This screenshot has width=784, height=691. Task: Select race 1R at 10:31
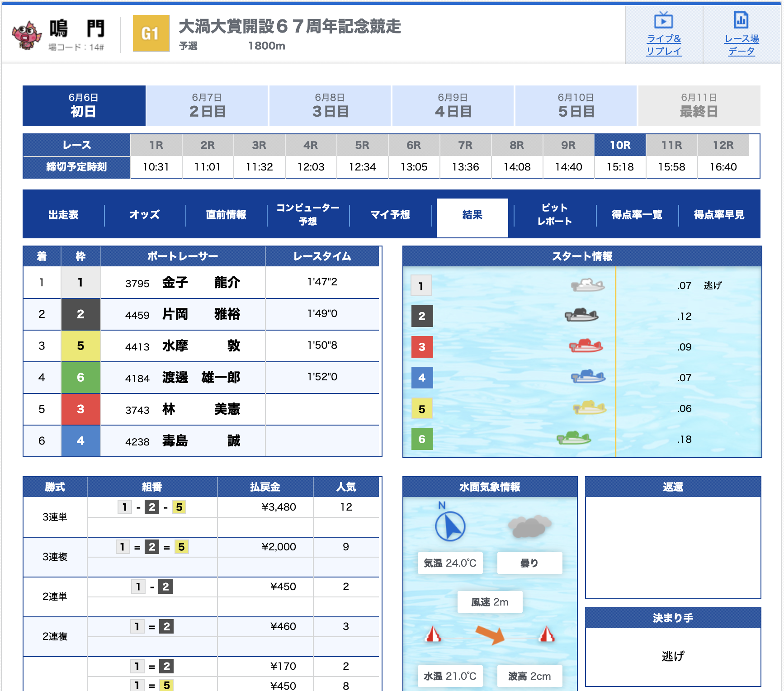coord(156,145)
